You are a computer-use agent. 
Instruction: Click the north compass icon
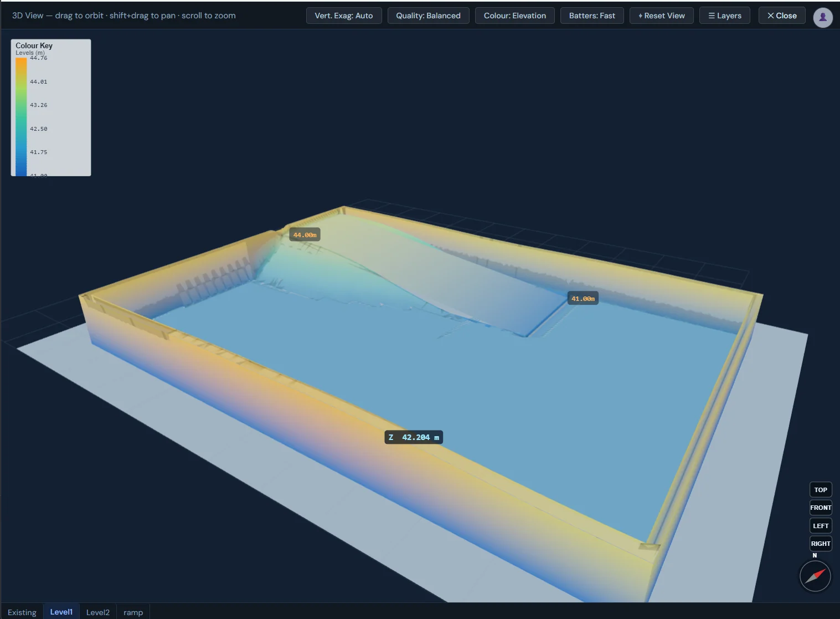pyautogui.click(x=815, y=576)
